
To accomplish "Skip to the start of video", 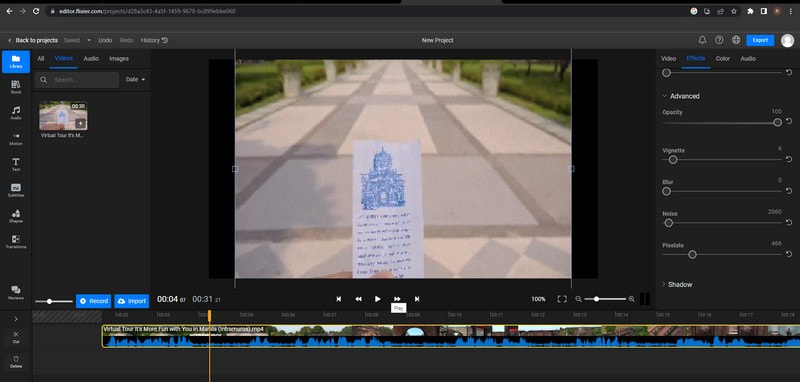I will tap(338, 299).
